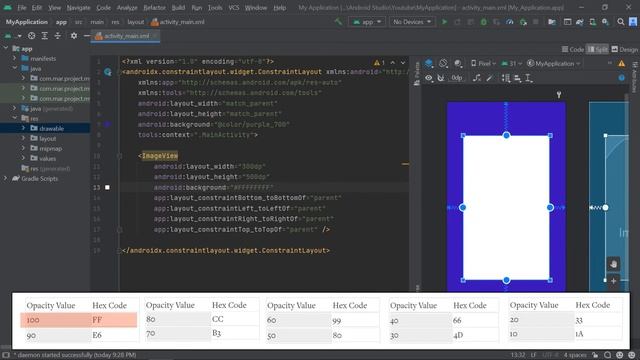
Task: Click the ImageView tag on line 10
Action: pyautogui.click(x=160, y=156)
